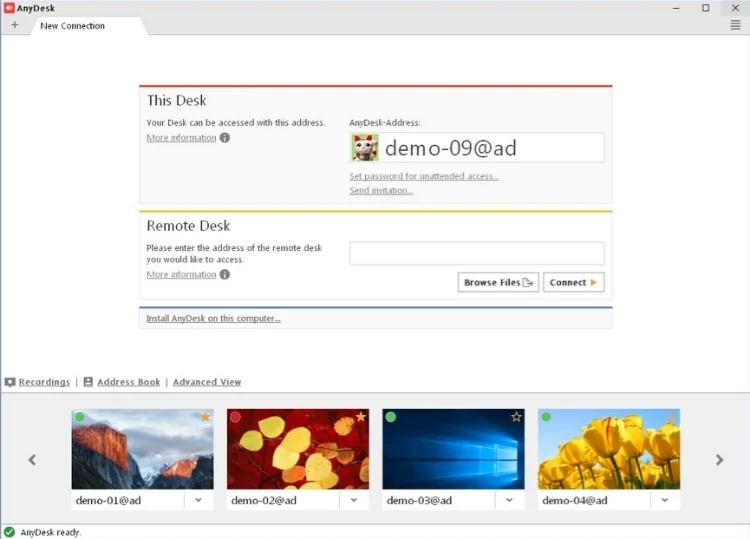This screenshot has width=750, height=539.
Task: Click info icon beside Remote Desk More information
Action: 224,275
